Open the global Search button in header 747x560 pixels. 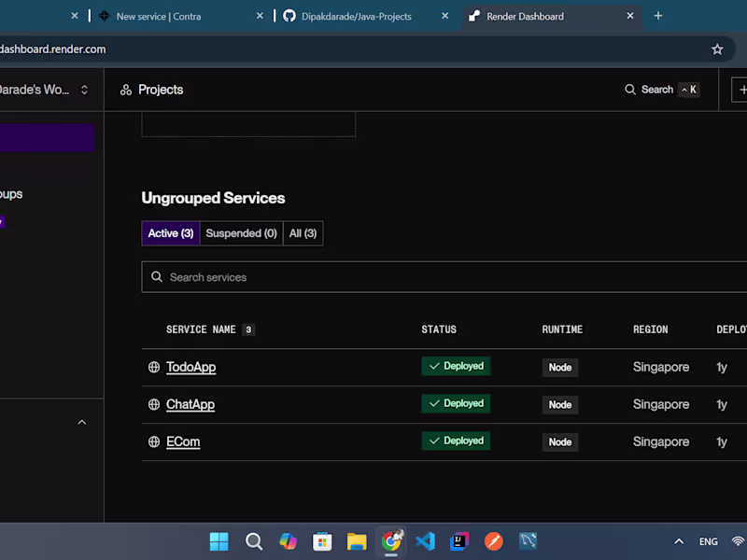662,90
